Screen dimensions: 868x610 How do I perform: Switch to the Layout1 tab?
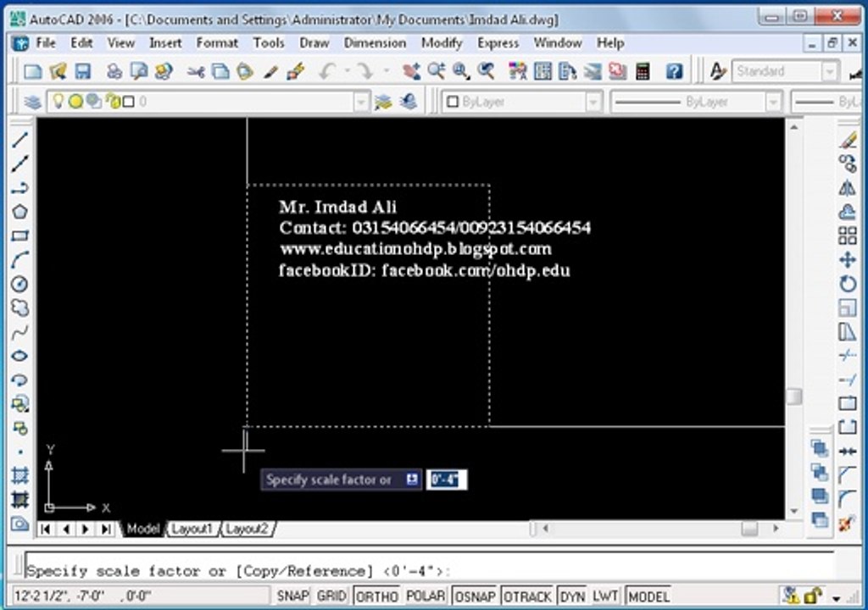pos(192,529)
